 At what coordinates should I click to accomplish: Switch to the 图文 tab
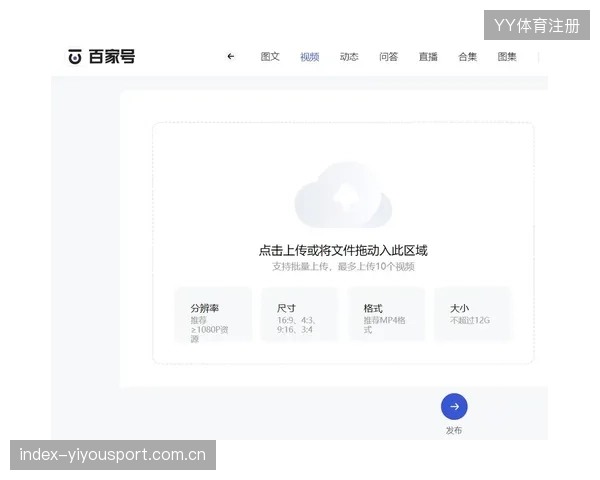click(270, 57)
